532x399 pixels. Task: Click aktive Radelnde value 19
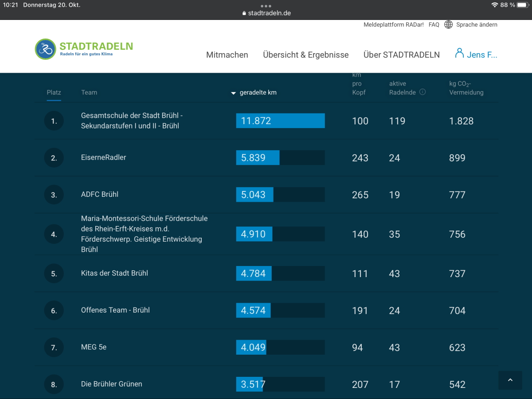click(395, 195)
